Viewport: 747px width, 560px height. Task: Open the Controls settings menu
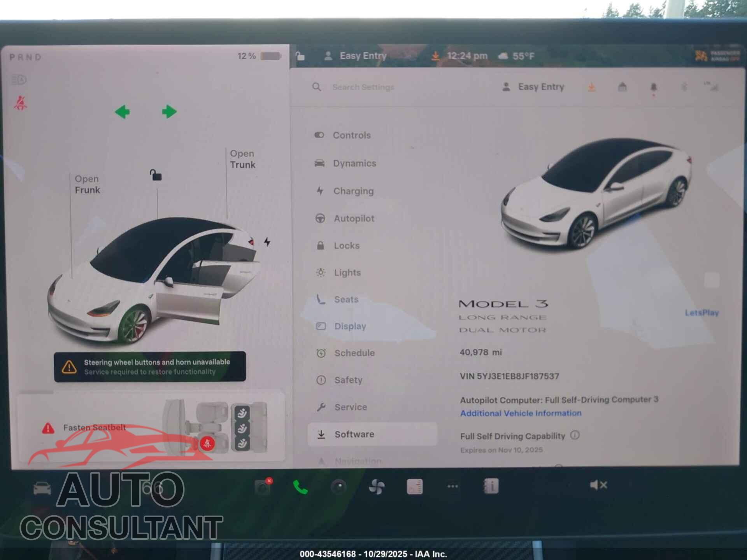click(342, 135)
